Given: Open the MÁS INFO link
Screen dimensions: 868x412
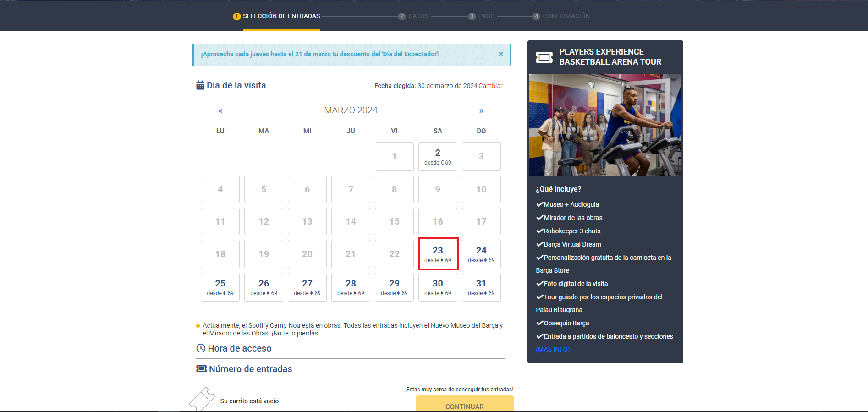Looking at the screenshot, I should click(x=553, y=349).
